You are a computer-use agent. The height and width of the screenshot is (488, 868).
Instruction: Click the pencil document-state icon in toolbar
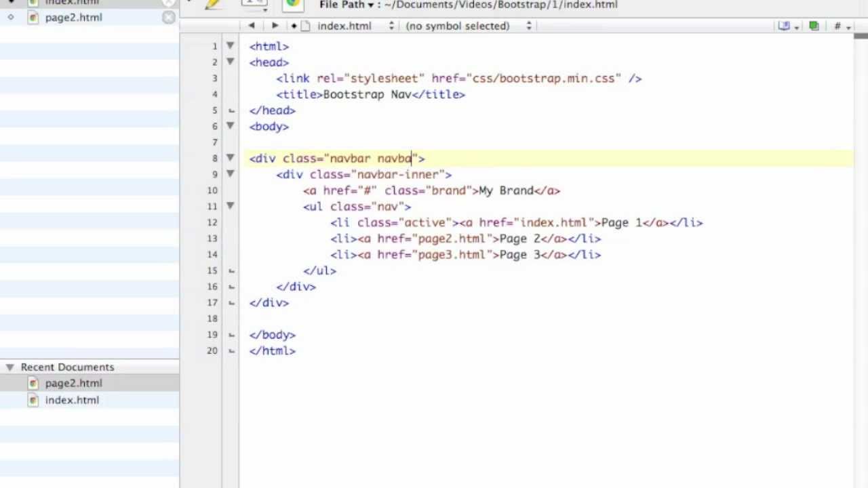click(213, 3)
